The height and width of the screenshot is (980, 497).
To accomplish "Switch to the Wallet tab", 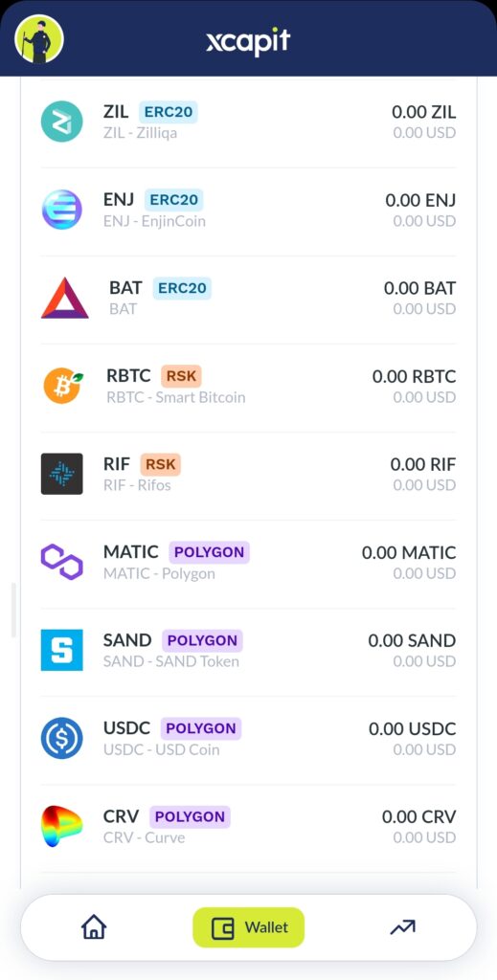I will [x=249, y=927].
